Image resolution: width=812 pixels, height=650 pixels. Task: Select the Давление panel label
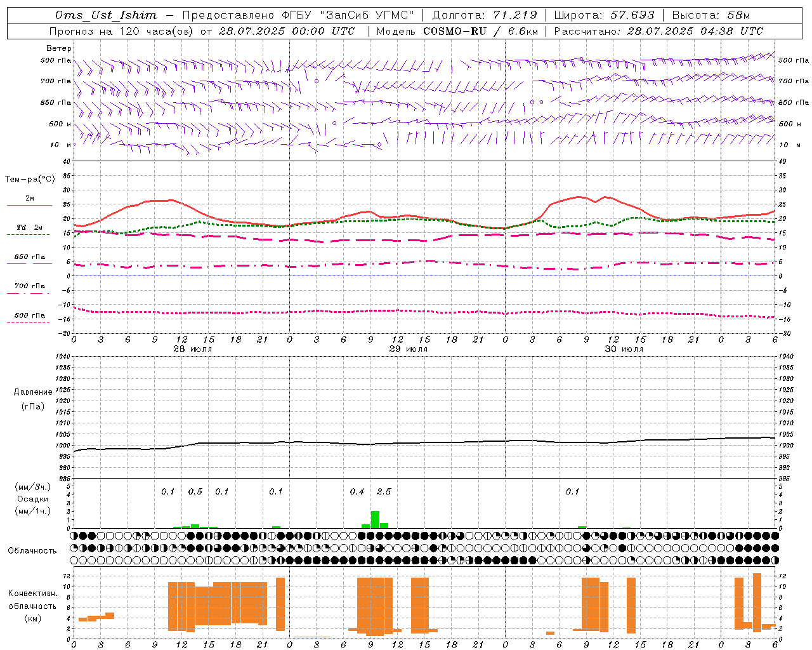[33, 392]
